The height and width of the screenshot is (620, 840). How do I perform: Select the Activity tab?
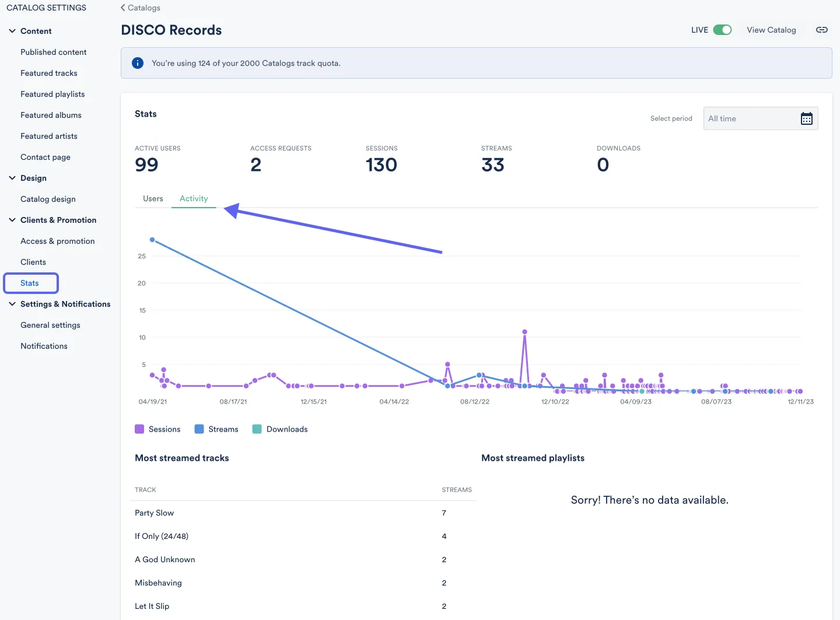(194, 199)
